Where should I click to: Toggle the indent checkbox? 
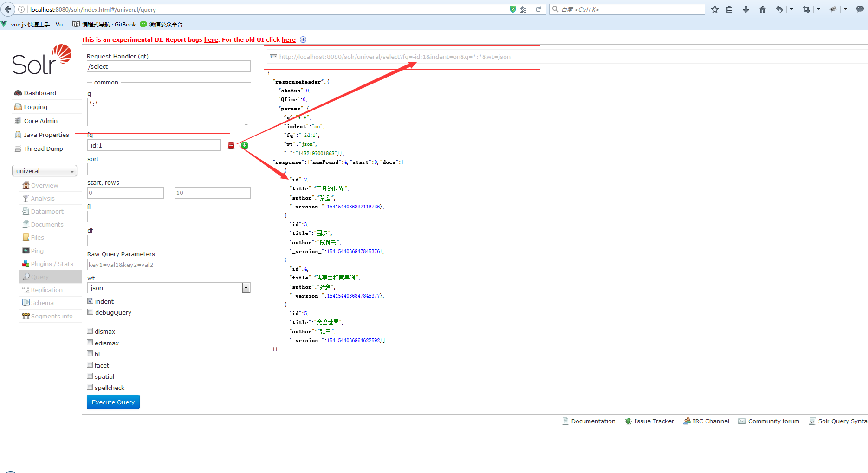[91, 301]
